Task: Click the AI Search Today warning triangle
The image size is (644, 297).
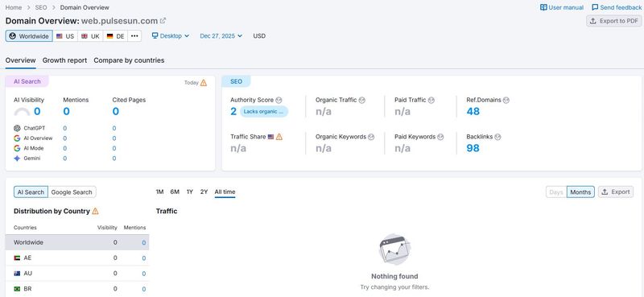Action: pos(204,83)
